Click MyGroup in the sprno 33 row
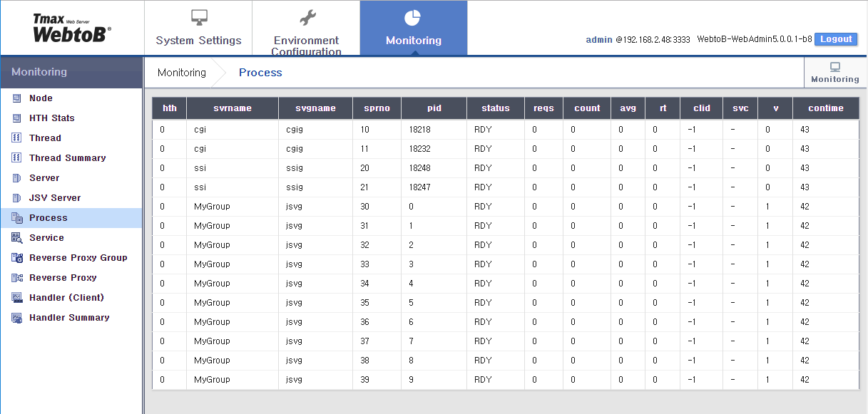The width and height of the screenshot is (868, 414). pyautogui.click(x=212, y=264)
